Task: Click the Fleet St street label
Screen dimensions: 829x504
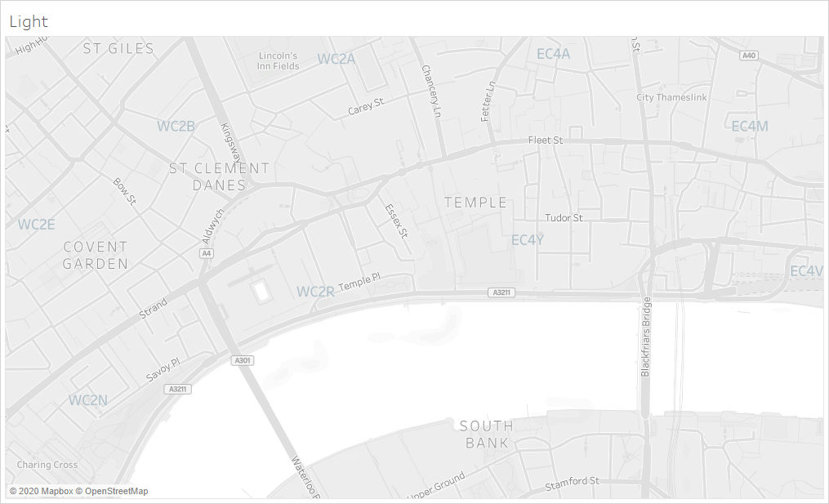Action: 546,140
